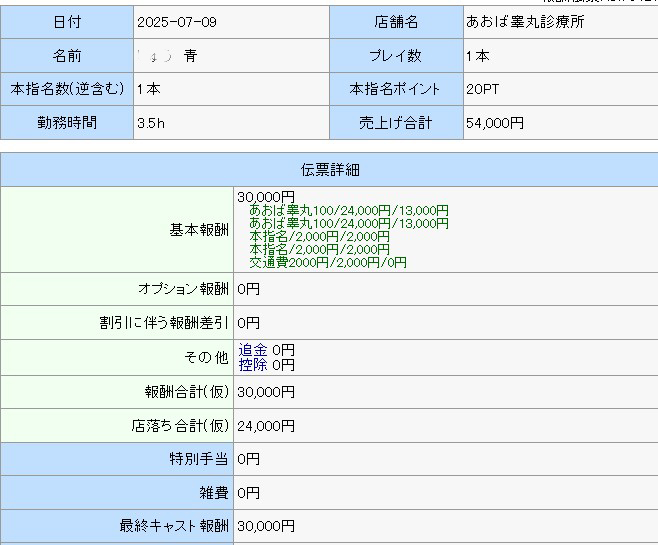Click the 日付 header cell

(67, 22)
